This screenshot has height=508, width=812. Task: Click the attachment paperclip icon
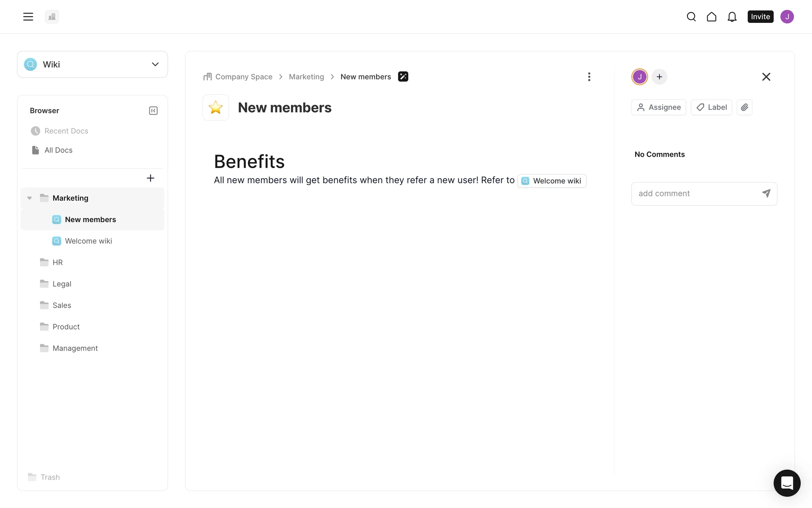click(x=744, y=107)
